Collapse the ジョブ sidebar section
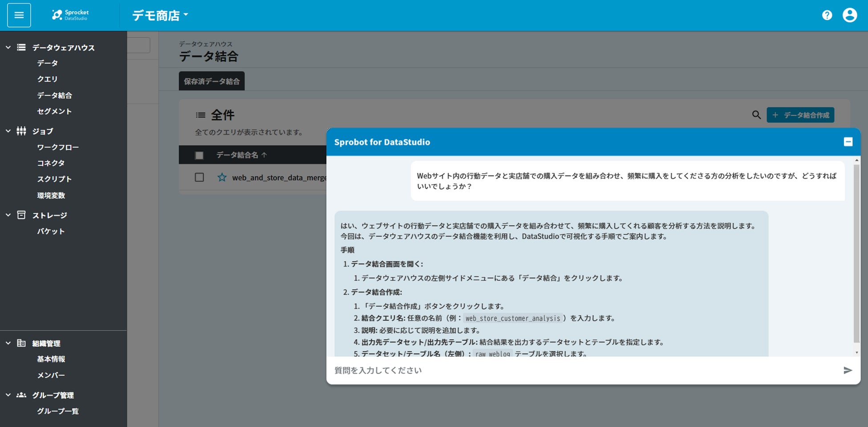This screenshot has width=868, height=427. 8,131
